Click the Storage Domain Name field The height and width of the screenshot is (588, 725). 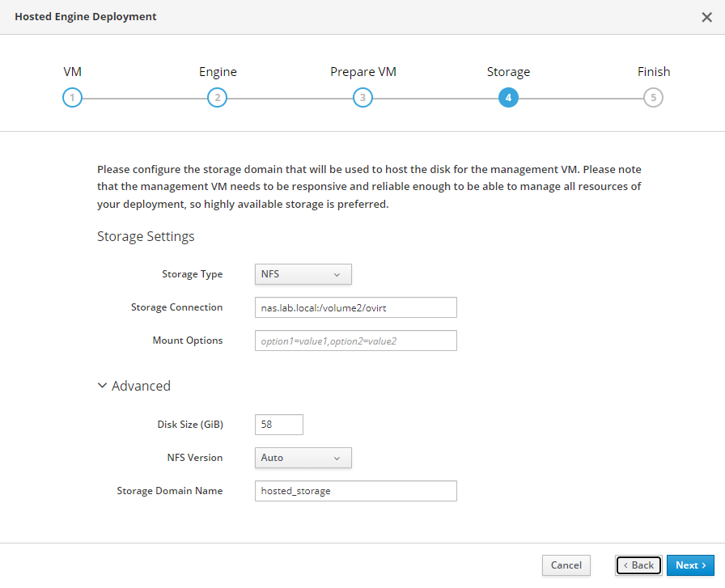(x=355, y=491)
